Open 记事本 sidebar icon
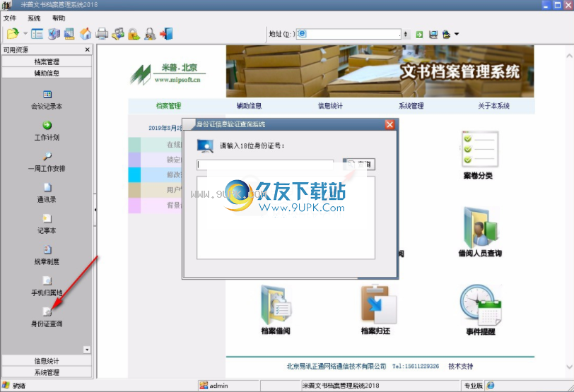Screen dimensions: 574x392 [x=47, y=224]
